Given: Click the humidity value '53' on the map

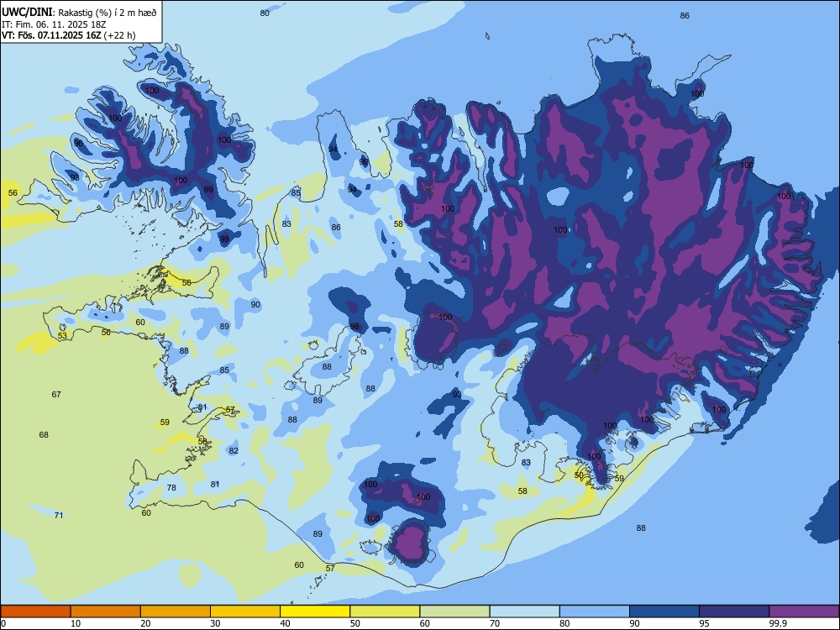Looking at the screenshot, I should [x=63, y=336].
